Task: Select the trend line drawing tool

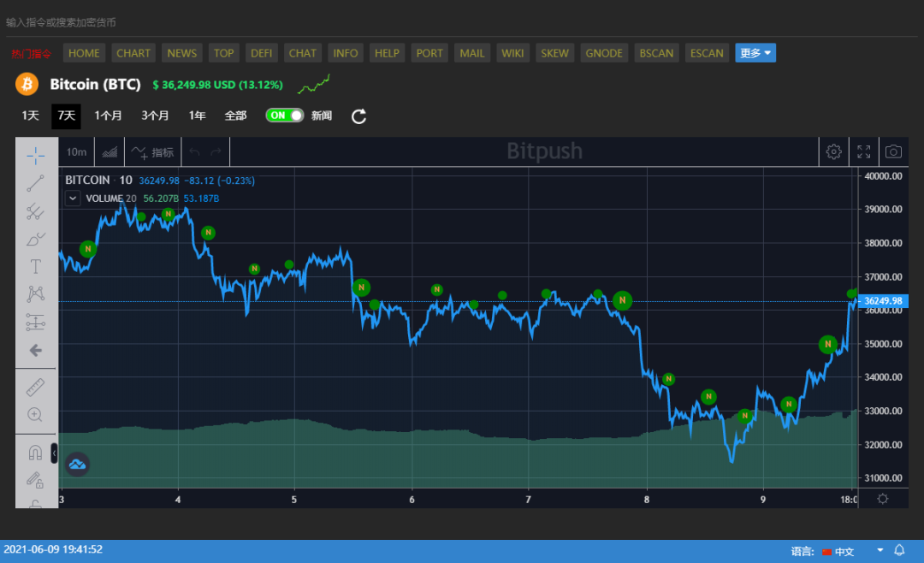Action: tap(35, 183)
